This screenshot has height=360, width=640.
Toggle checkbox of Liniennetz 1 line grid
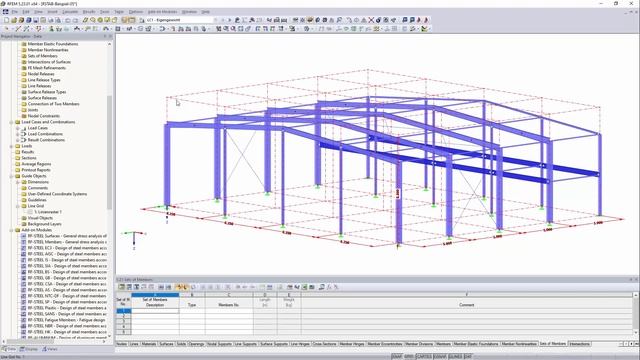click(x=30, y=212)
